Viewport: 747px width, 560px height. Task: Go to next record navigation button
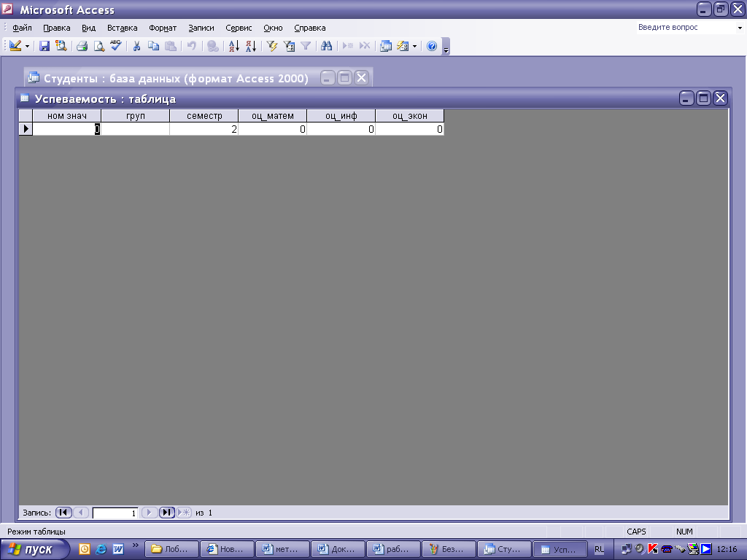tap(149, 513)
